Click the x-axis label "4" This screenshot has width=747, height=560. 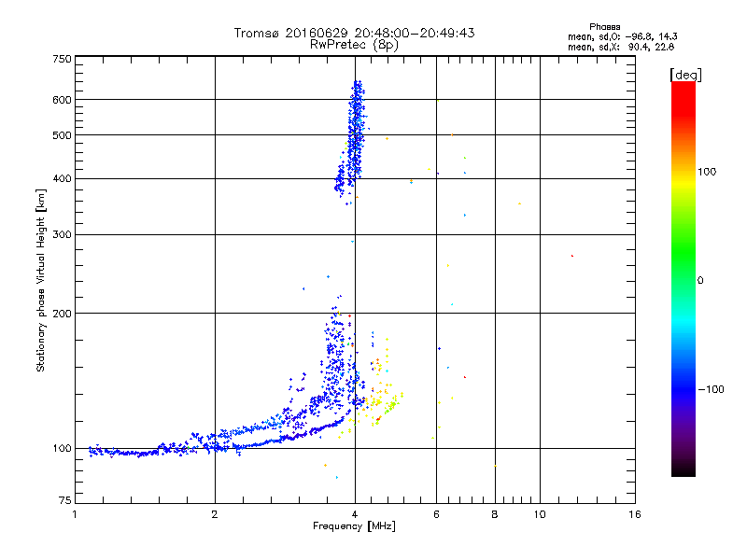click(355, 514)
